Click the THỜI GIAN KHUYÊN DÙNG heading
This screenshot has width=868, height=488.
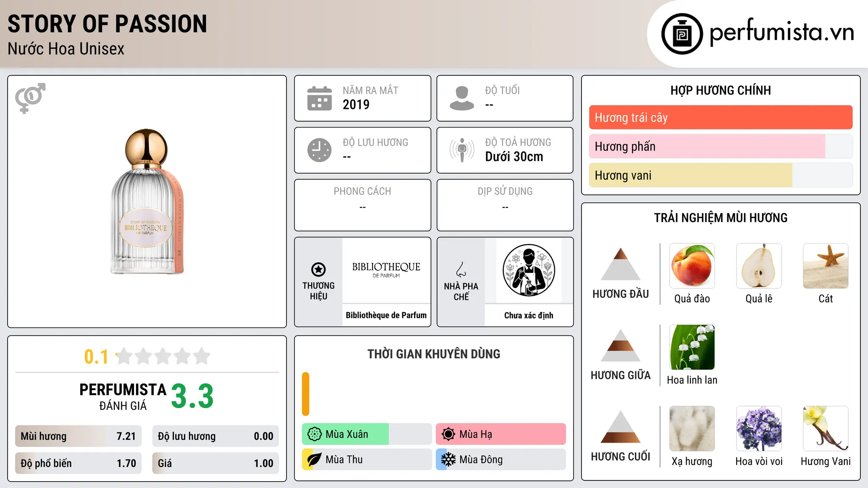[434, 354]
